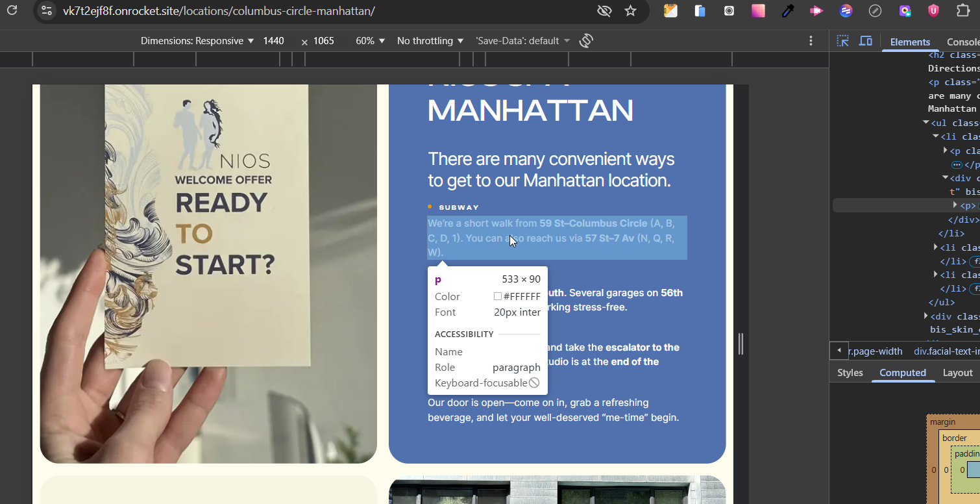Select the Computed pane tab
The height and width of the screenshot is (504, 980).
tap(903, 373)
